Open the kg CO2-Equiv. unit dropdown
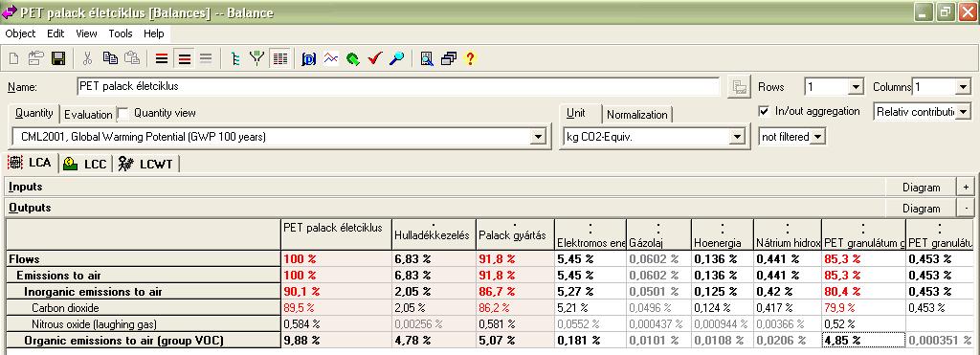The image size is (980, 355). pos(738,136)
